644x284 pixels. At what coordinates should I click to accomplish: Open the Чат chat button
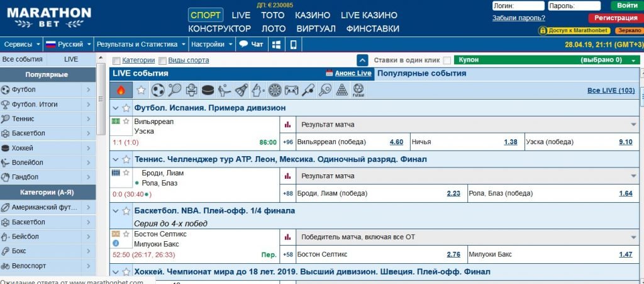(252, 44)
